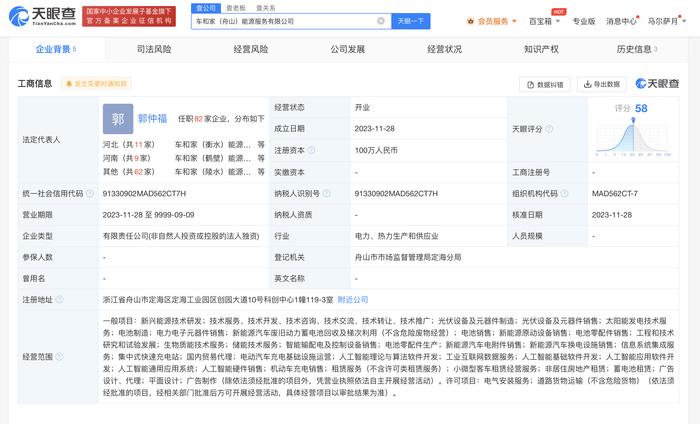700x424 pixels.
Task: Click the 有限责任公司 company type value
Action: click(x=181, y=236)
